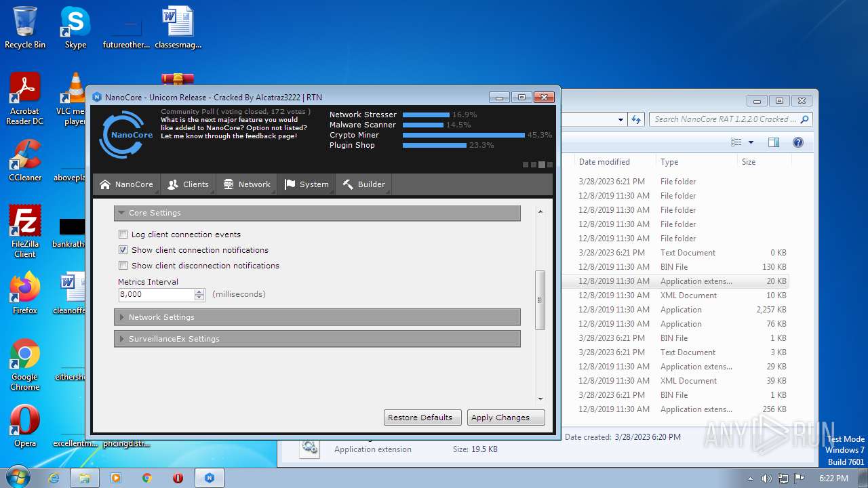Sort Explorer by Size column
Screen dimensions: 868x488
click(764, 162)
